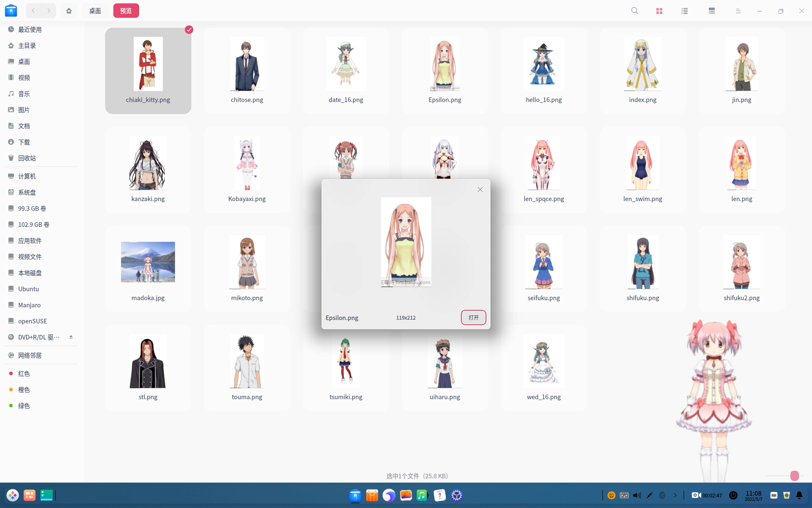
Task: Switch to list view mode
Action: pyautogui.click(x=685, y=11)
